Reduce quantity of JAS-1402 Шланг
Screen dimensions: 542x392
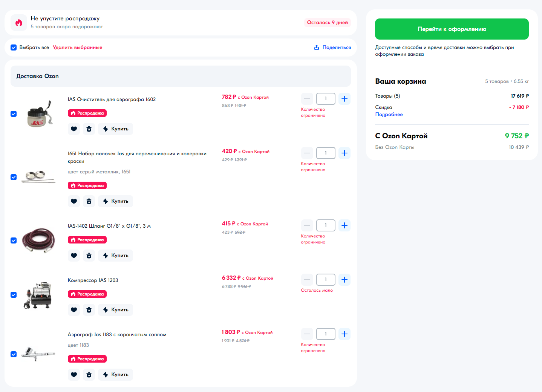[x=307, y=225]
